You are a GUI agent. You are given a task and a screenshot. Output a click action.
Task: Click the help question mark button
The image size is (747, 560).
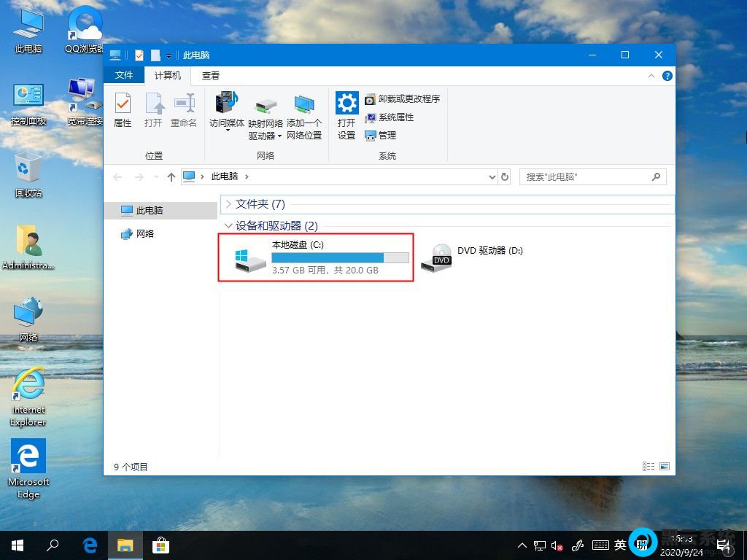click(x=667, y=75)
